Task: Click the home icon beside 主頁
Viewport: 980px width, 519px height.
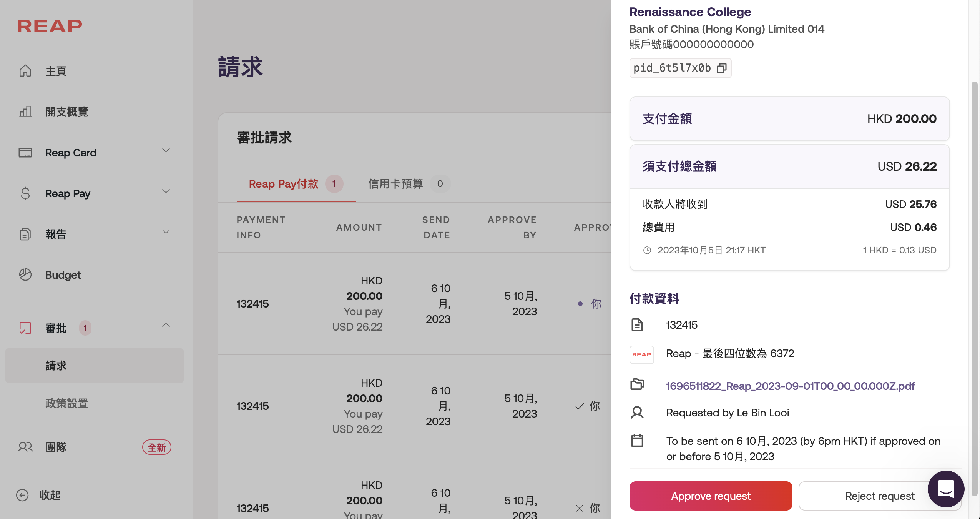Action: click(x=25, y=71)
